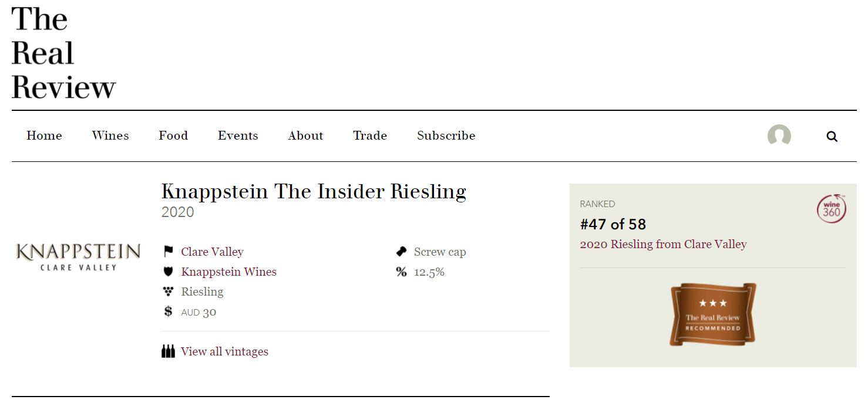Click the dollar price icon

coord(168,311)
